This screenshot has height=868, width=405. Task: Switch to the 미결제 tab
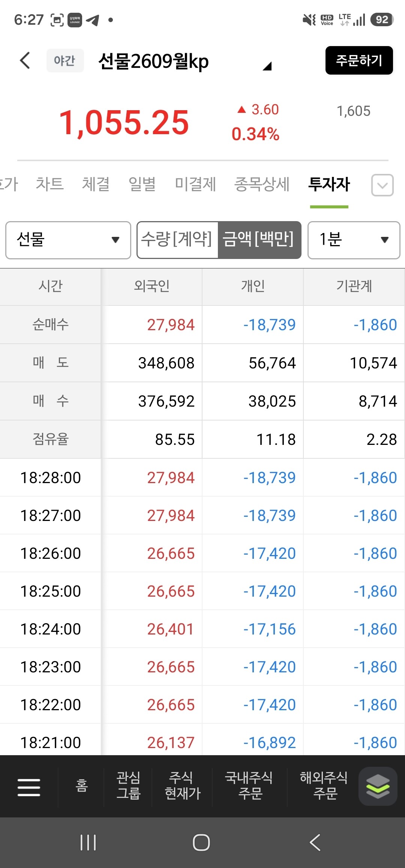coord(195,184)
